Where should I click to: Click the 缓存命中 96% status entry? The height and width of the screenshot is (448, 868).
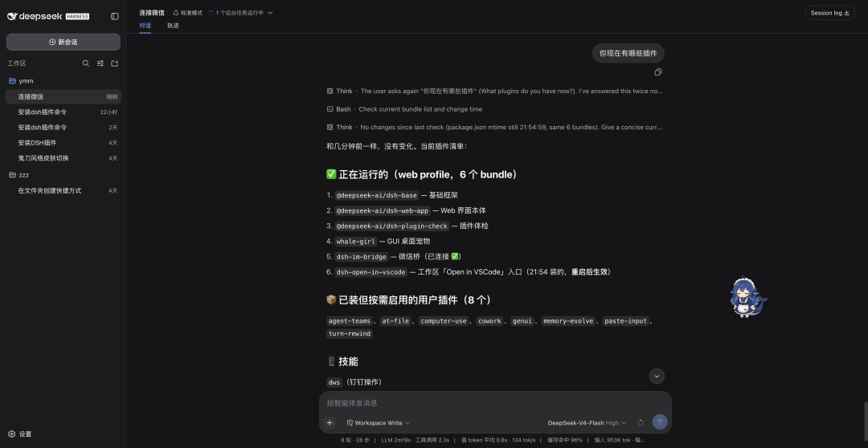pos(565,440)
